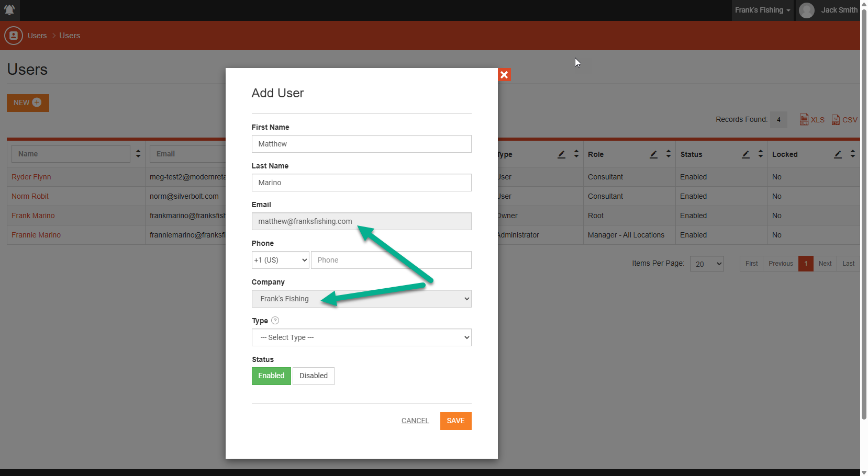The image size is (868, 476).
Task: Edit the Locked column pencil icon
Action: click(838, 154)
